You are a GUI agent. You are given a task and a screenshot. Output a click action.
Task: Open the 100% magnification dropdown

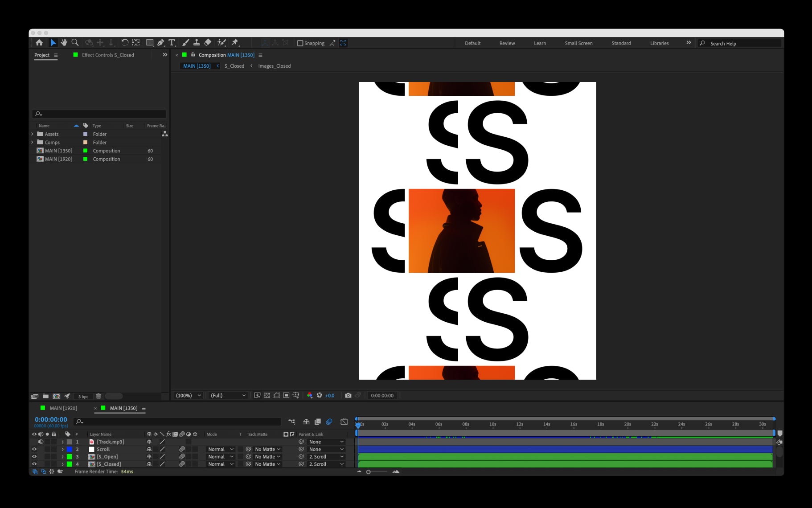[188, 395]
